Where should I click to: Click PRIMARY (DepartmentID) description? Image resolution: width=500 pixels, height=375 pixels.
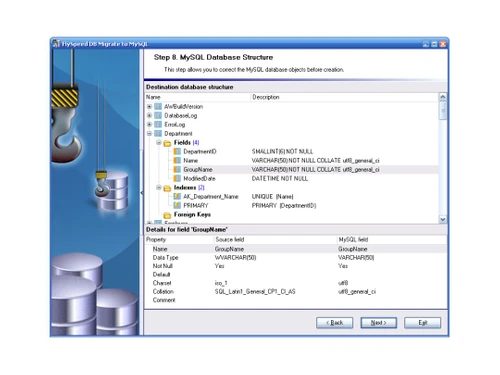284,206
